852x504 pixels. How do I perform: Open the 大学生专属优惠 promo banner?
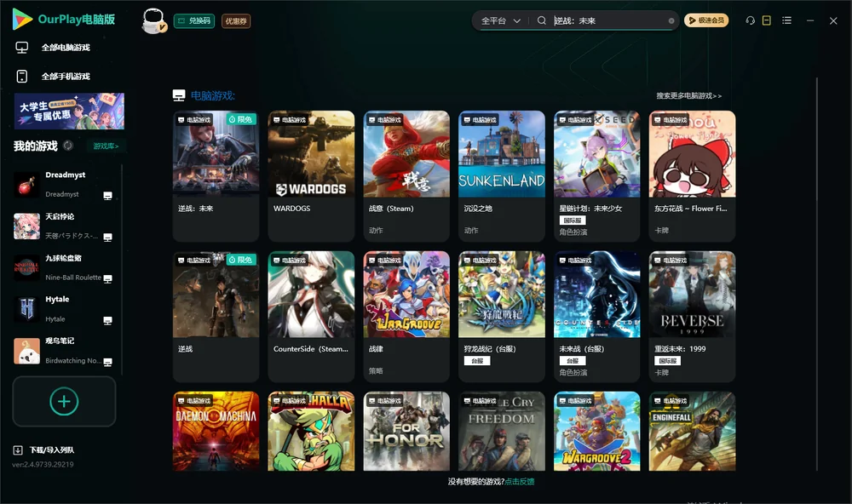[69, 112]
